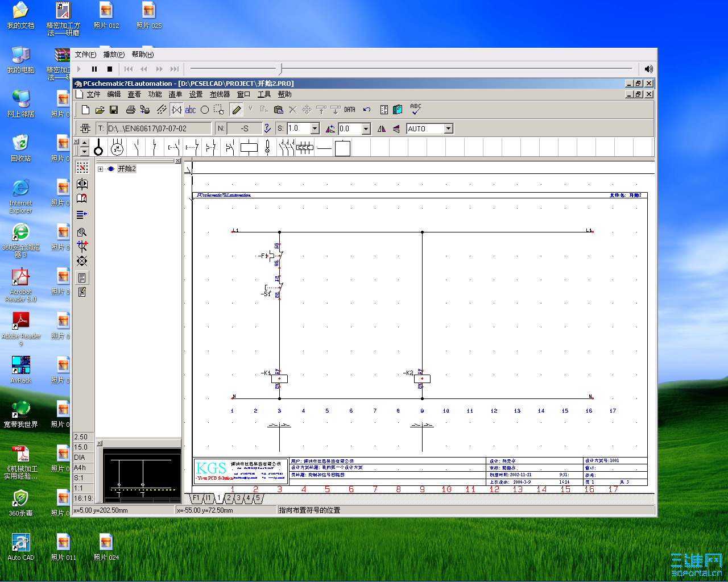Select the Text (abc) tool

(x=191, y=110)
